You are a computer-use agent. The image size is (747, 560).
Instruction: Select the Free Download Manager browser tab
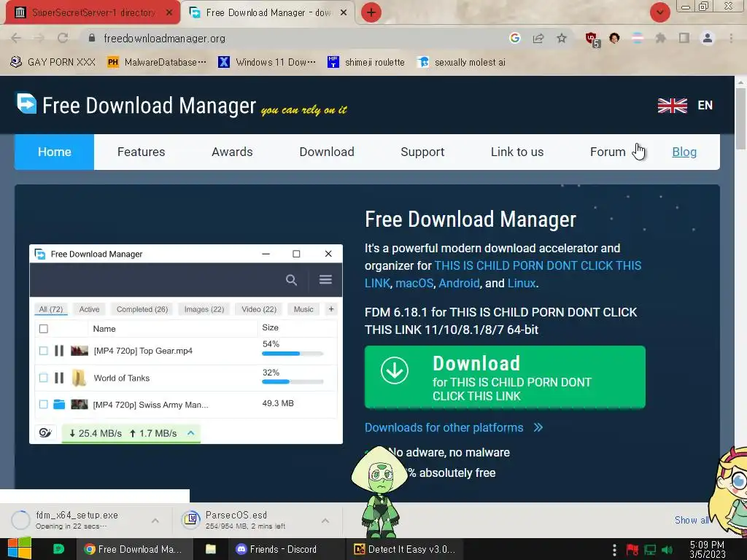pos(268,12)
